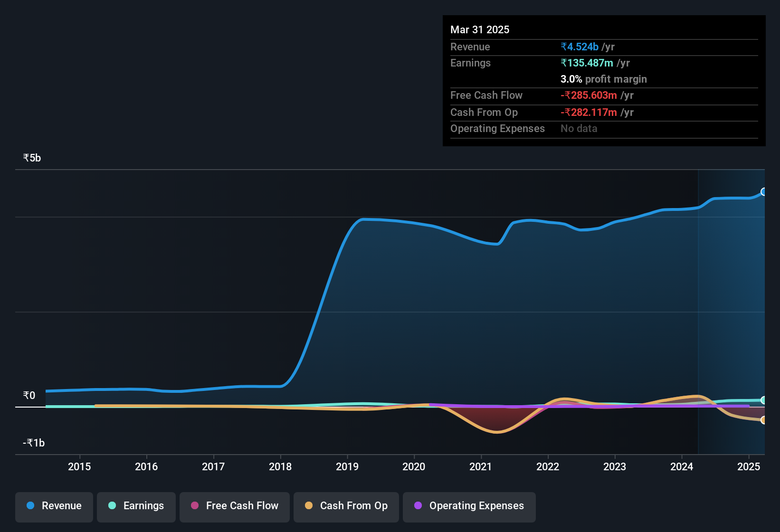Image resolution: width=780 pixels, height=532 pixels.
Task: Click the 2022 x-axis label
Action: tap(548, 467)
